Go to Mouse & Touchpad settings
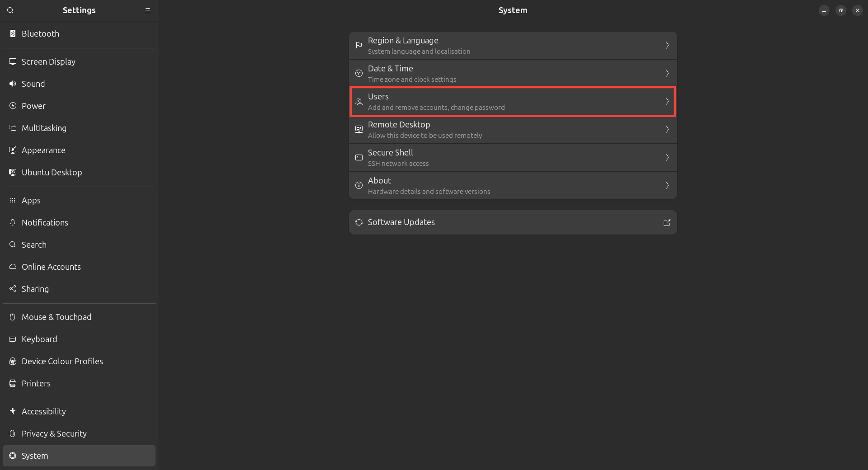This screenshot has width=868, height=470. click(x=57, y=317)
